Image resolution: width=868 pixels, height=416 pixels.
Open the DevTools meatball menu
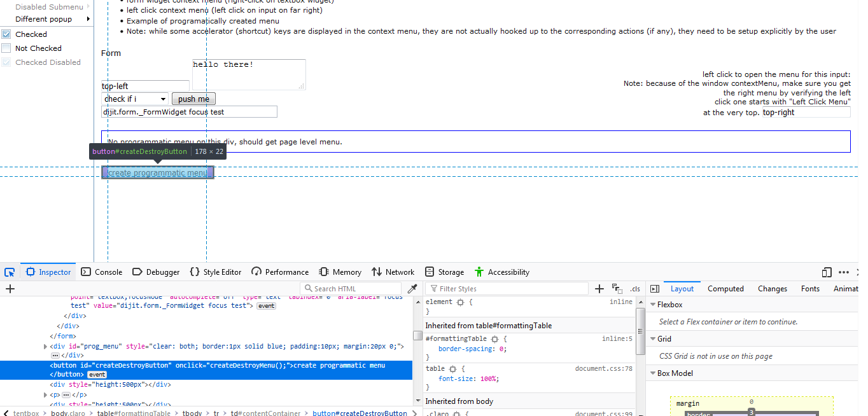pos(843,272)
